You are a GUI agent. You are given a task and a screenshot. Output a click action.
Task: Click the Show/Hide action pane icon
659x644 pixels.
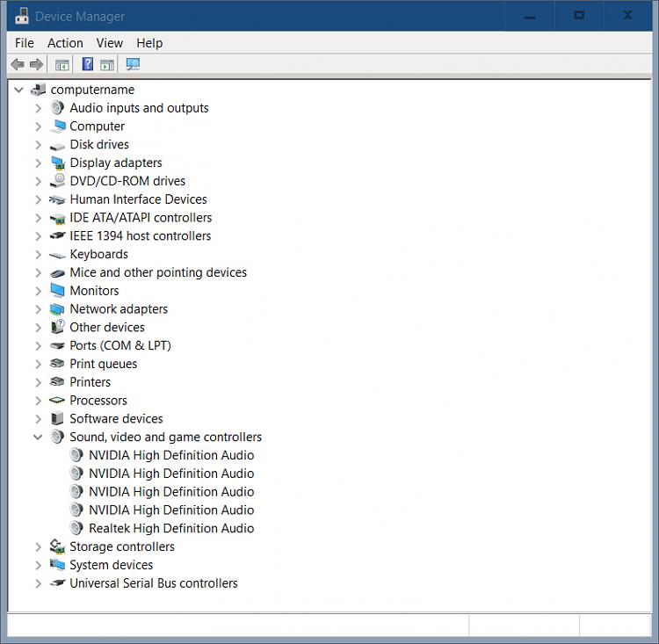tap(107, 65)
